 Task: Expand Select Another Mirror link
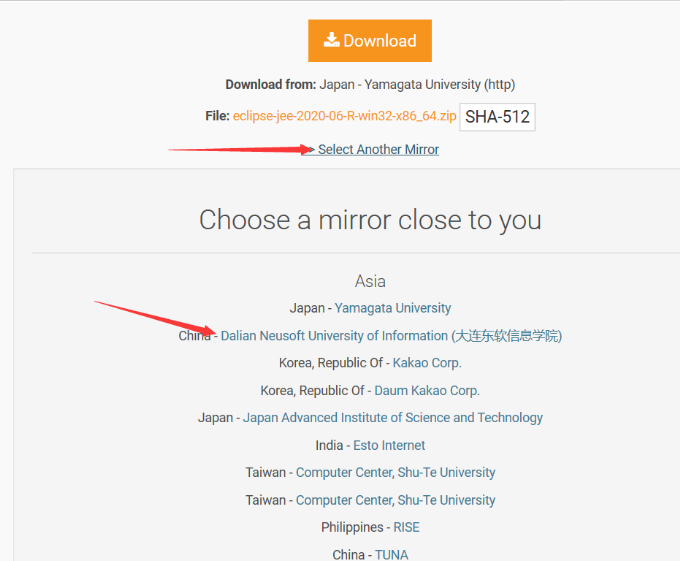378,150
